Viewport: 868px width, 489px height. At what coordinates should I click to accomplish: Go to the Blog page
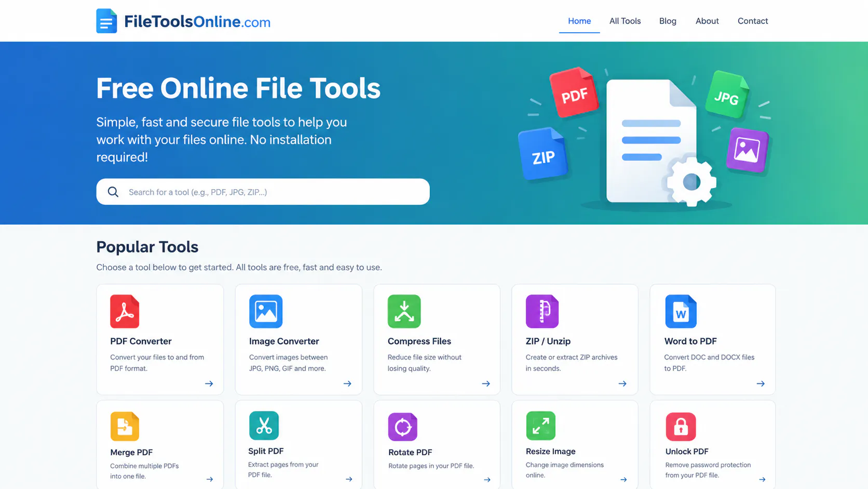(x=668, y=21)
